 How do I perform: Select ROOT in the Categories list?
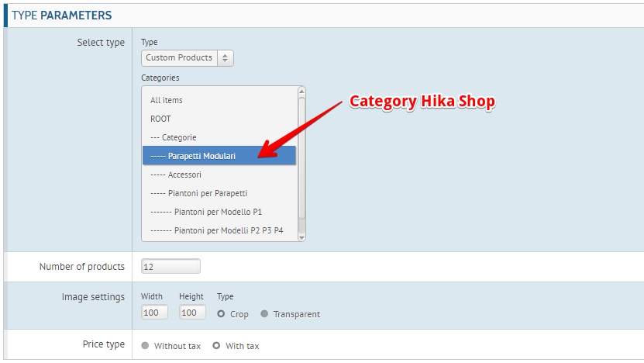160,119
